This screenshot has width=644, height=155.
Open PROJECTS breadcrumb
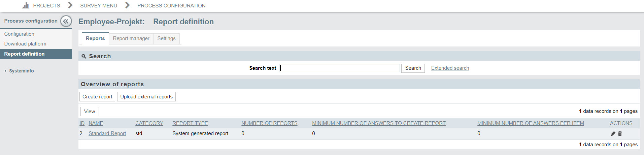coord(46,5)
